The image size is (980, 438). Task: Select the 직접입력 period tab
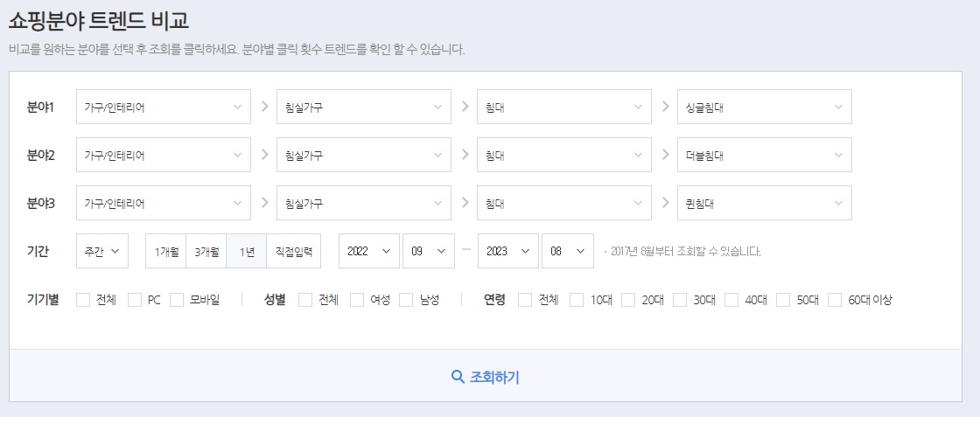click(x=294, y=251)
